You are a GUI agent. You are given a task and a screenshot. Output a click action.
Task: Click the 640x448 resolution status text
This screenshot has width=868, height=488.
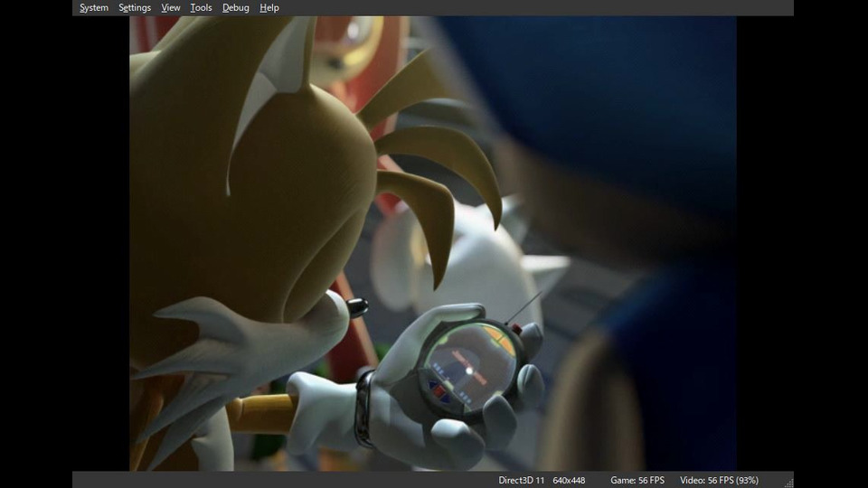coord(569,480)
